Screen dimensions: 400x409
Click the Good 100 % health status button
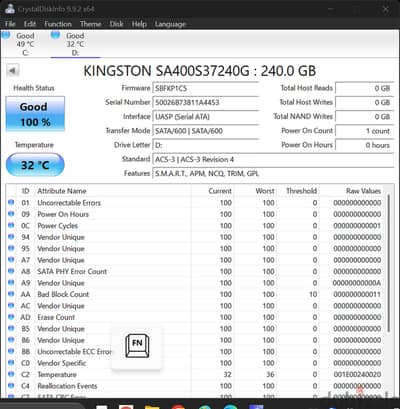pos(35,114)
